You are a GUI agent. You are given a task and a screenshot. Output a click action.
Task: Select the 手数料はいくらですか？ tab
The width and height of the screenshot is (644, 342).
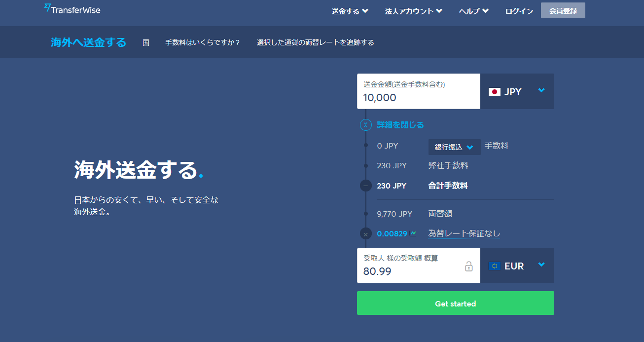(x=203, y=42)
